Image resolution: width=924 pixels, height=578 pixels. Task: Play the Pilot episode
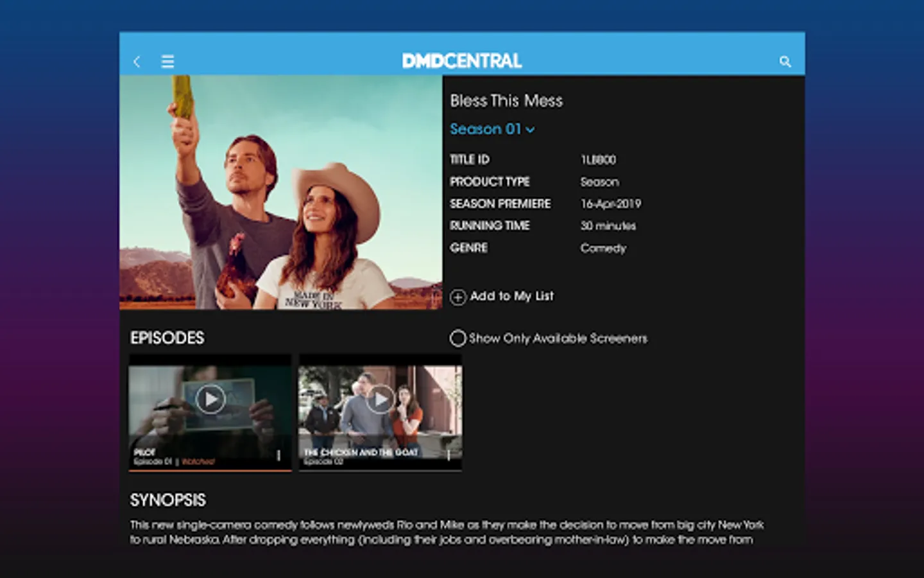point(210,399)
